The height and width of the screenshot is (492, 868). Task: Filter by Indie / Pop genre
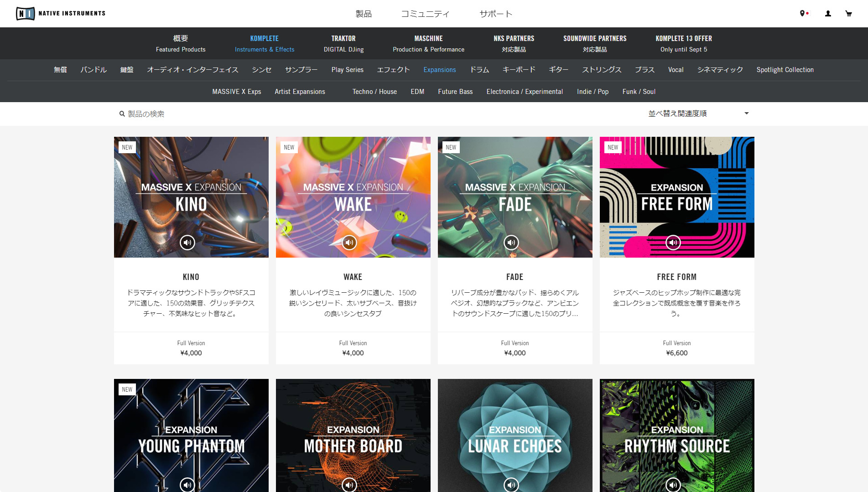coord(593,92)
